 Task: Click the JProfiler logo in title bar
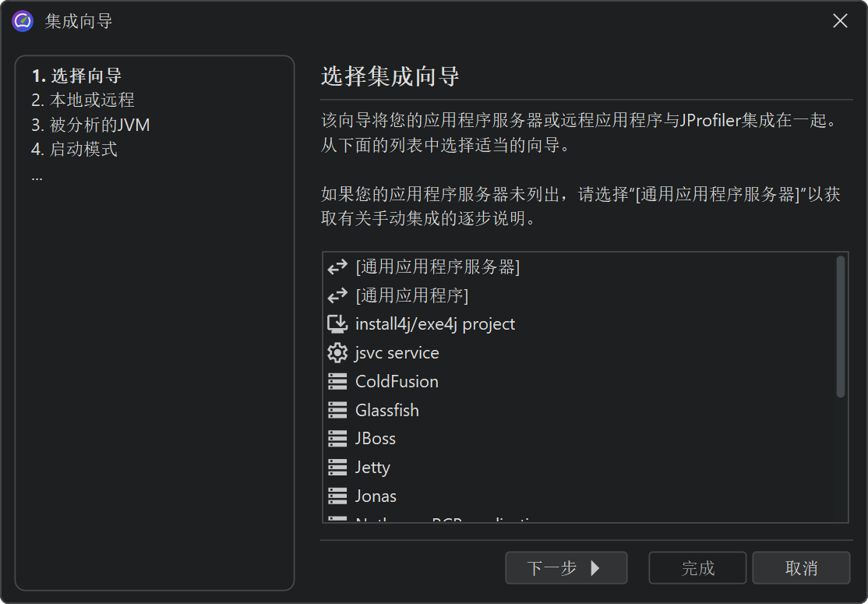pyautogui.click(x=23, y=21)
